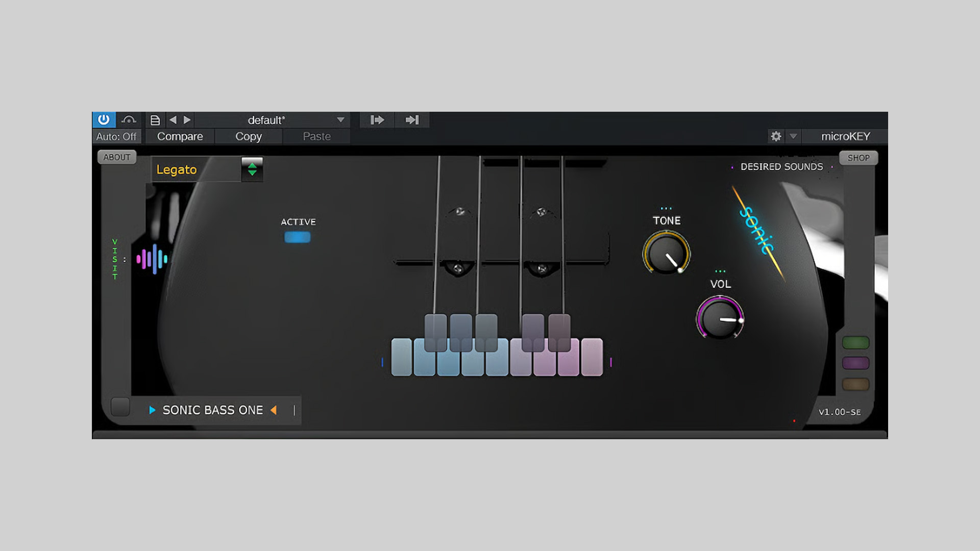Toggle the square box beside SONIC BASS ONE
This screenshot has width=980, height=551.
[120, 407]
